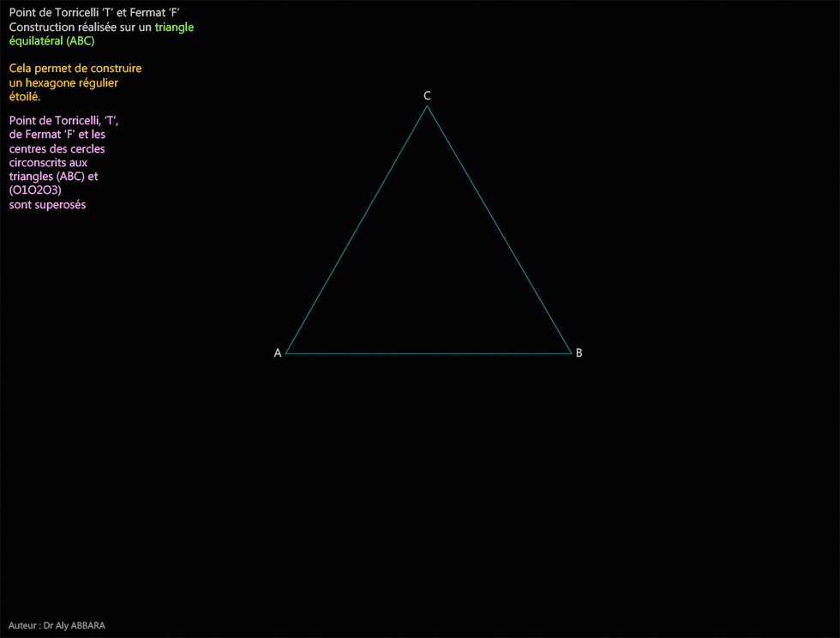
Task: Open the author credit 'Dr Aly ABBARA'
Action: click(57, 625)
